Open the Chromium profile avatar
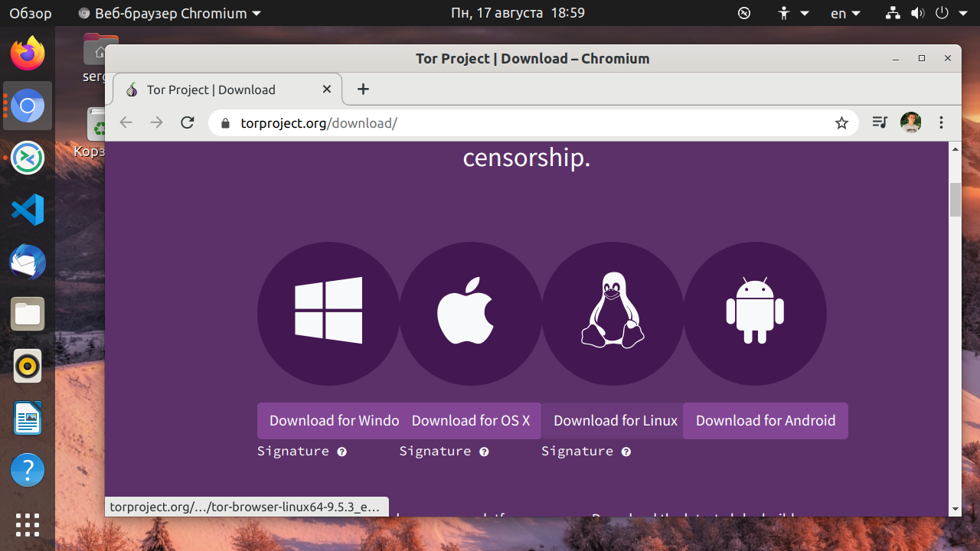The image size is (980, 551). point(911,122)
